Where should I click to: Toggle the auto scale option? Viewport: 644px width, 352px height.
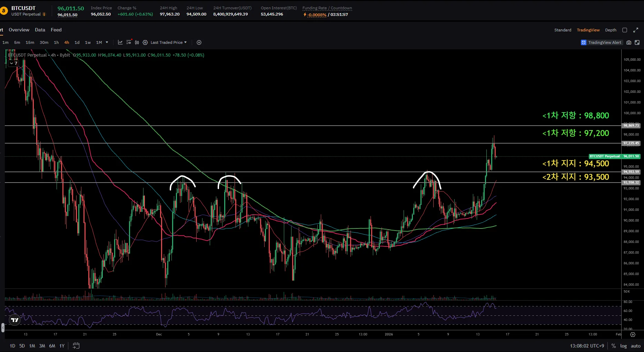[x=635, y=346]
